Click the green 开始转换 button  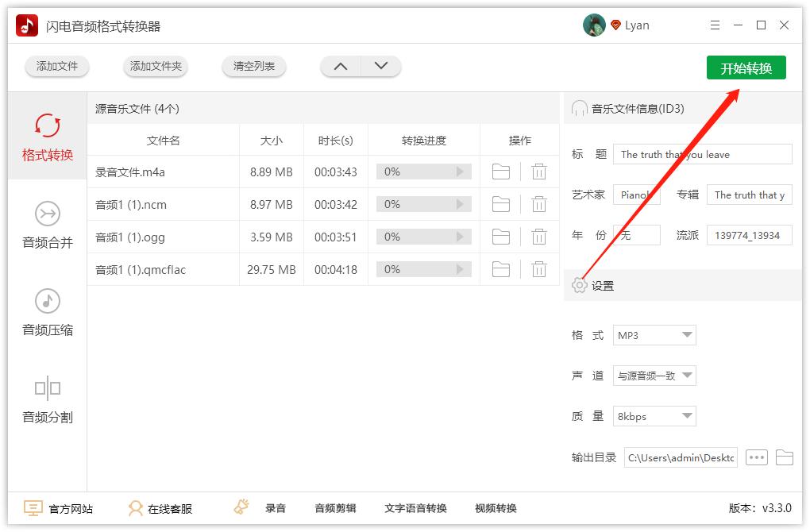click(746, 67)
